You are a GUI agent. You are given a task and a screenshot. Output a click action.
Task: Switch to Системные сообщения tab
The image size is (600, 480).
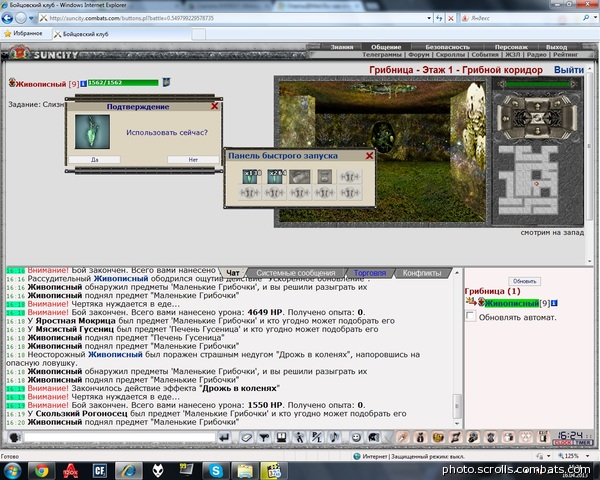point(296,273)
